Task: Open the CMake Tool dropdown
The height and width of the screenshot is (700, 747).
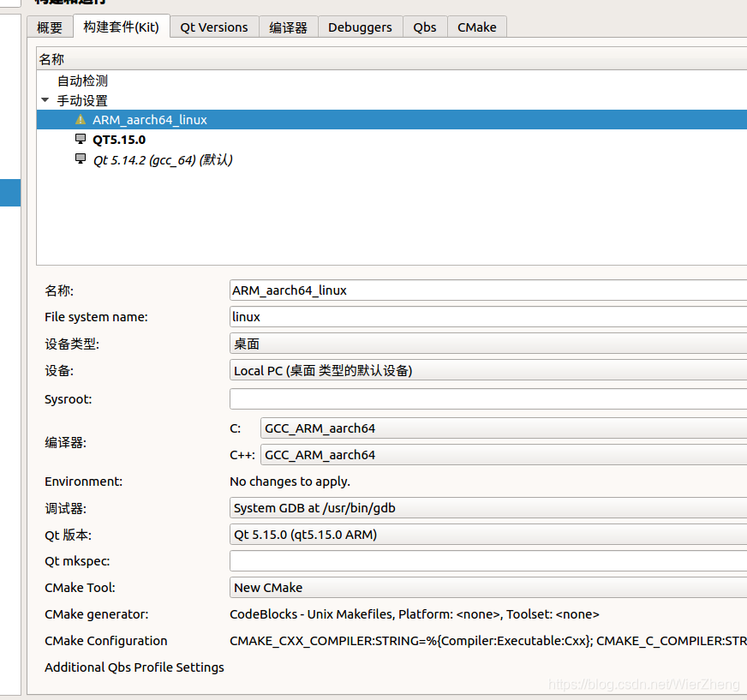Action: point(488,588)
